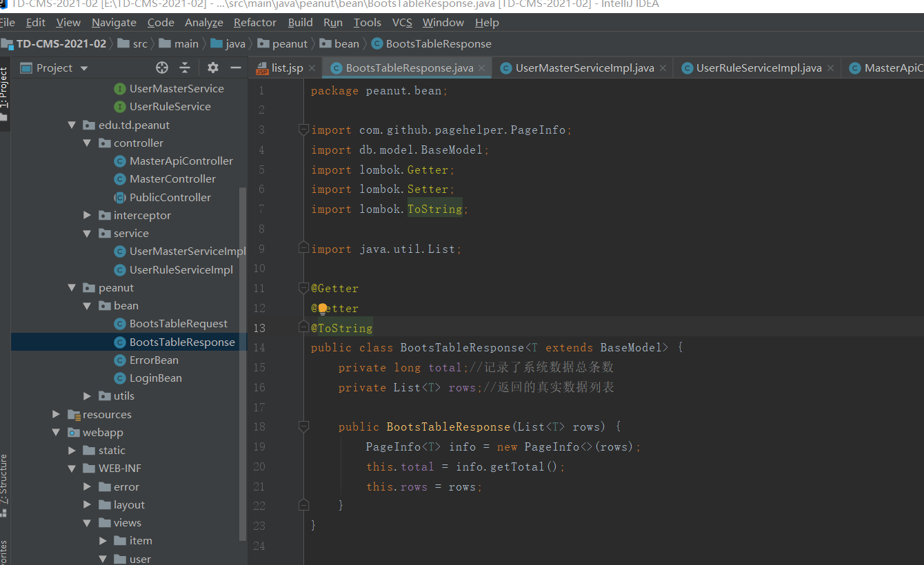The width and height of the screenshot is (924, 565).
Task: Open the Code menu
Action: [161, 22]
